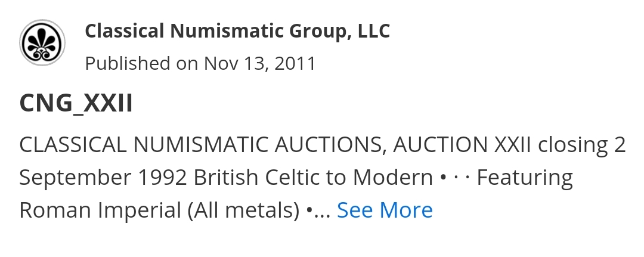The height and width of the screenshot is (257, 644).
Task: Click the word Modern in description
Action: pos(392,177)
